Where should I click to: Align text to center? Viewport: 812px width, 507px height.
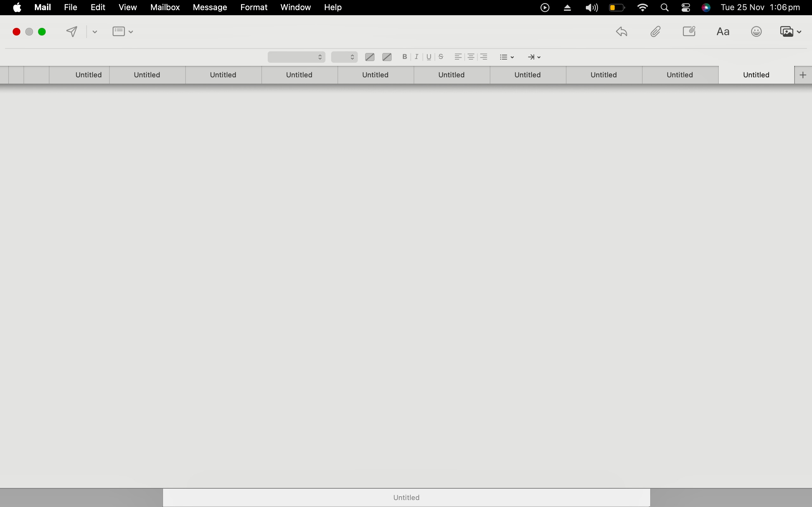coord(471,57)
